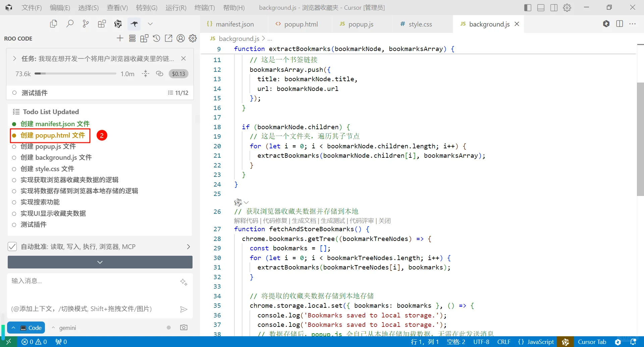Open the remote window status button
644x347 pixels.
pyautogui.click(x=9, y=342)
